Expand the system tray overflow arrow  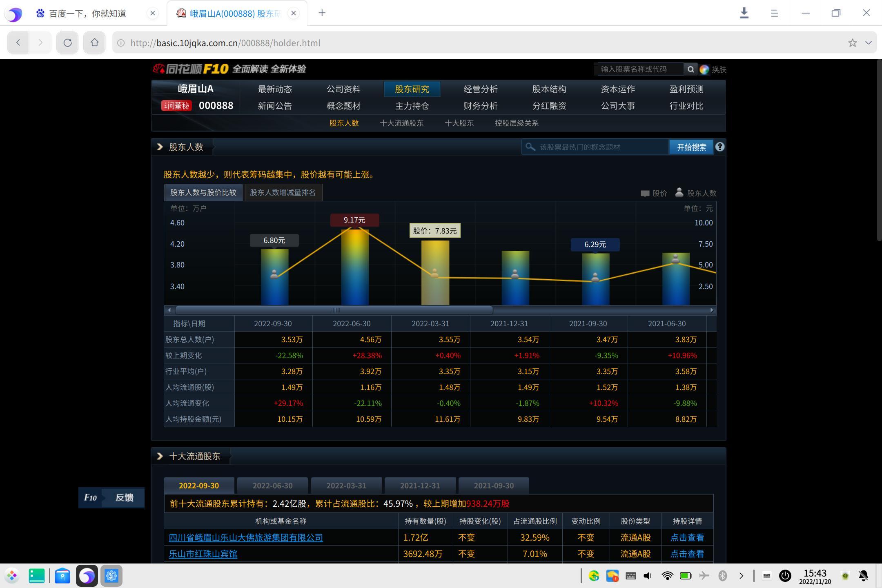pyautogui.click(x=741, y=576)
